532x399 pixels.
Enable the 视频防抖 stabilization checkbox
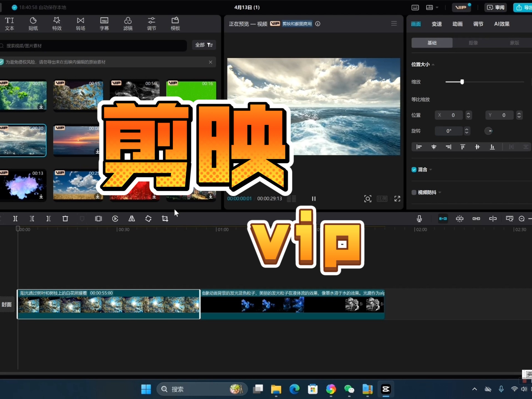pos(414,192)
